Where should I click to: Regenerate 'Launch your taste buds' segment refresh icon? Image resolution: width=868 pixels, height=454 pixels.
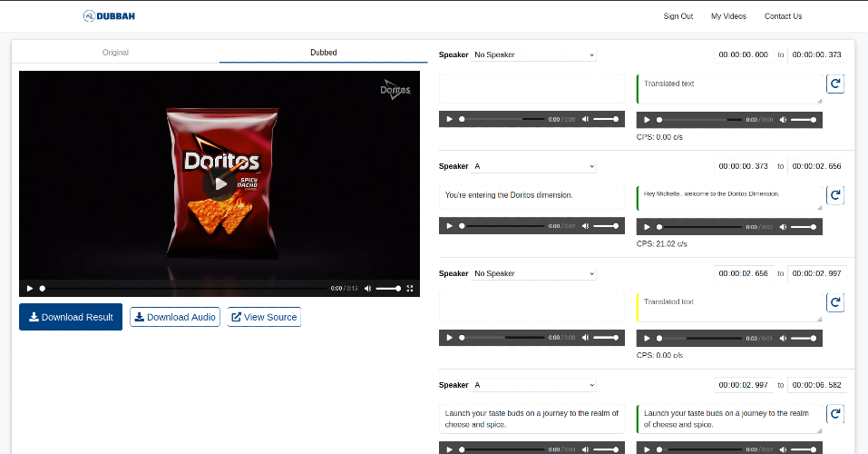(835, 413)
